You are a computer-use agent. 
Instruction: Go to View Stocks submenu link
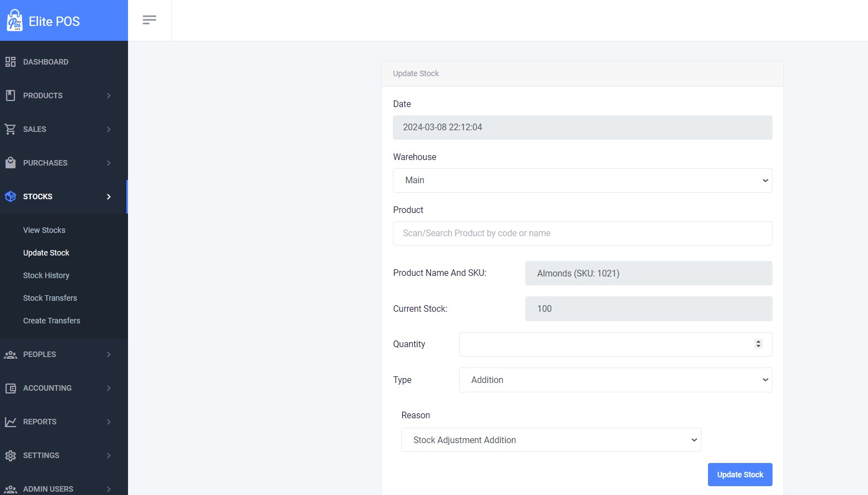coord(44,230)
